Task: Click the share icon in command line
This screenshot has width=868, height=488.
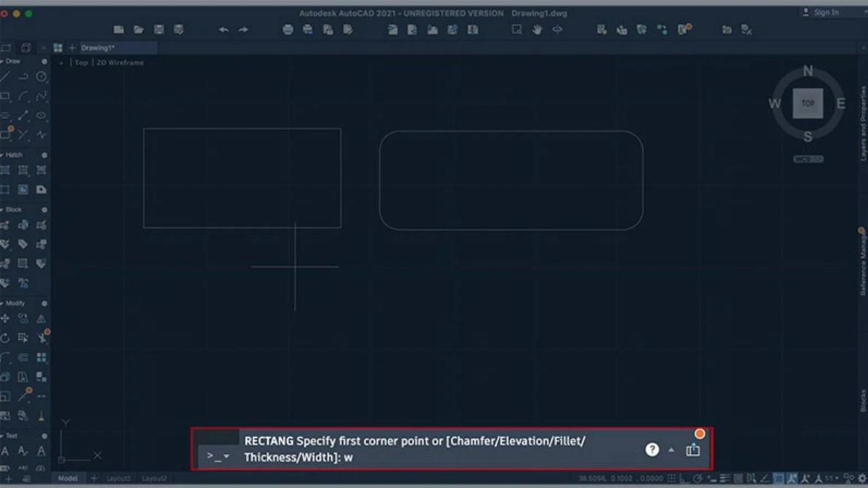Action: click(x=693, y=450)
